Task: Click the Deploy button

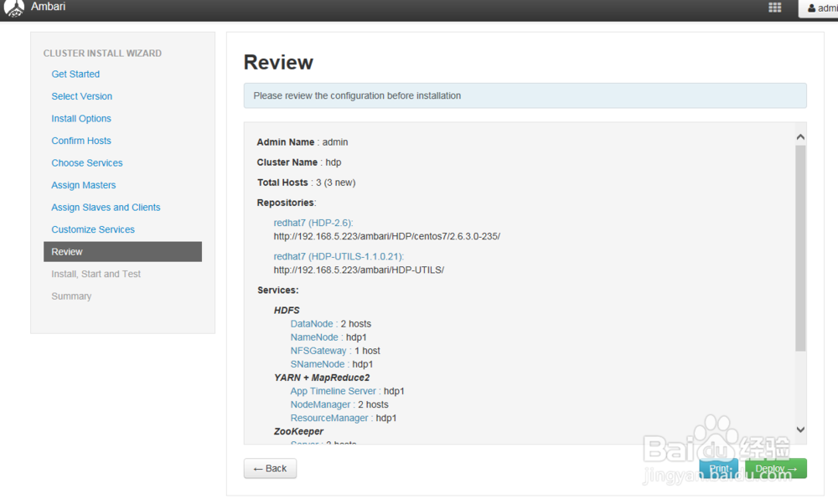Action: pos(774,468)
